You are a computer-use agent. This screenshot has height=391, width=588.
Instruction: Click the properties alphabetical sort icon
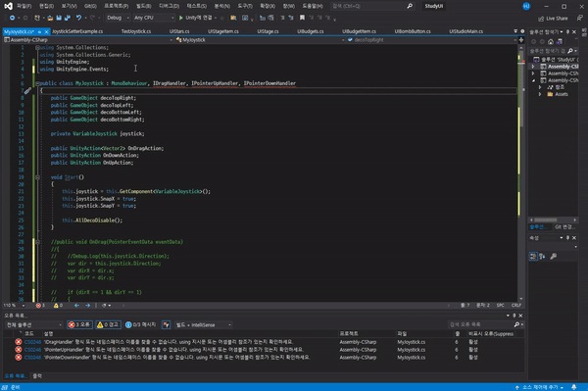coord(542,257)
